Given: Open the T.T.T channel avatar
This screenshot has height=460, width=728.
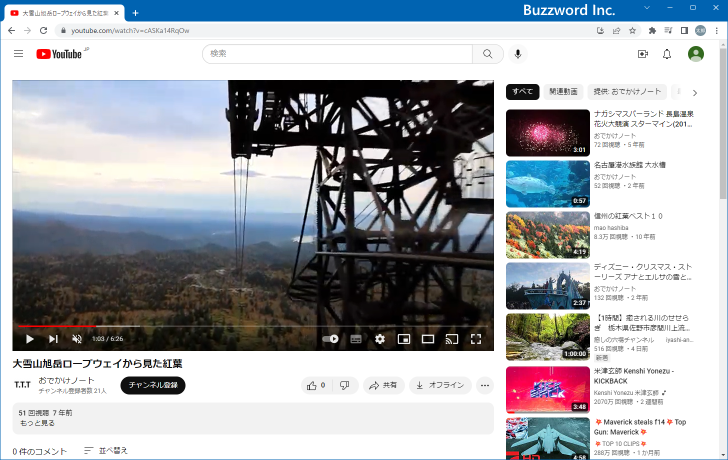Looking at the screenshot, I should pos(22,385).
